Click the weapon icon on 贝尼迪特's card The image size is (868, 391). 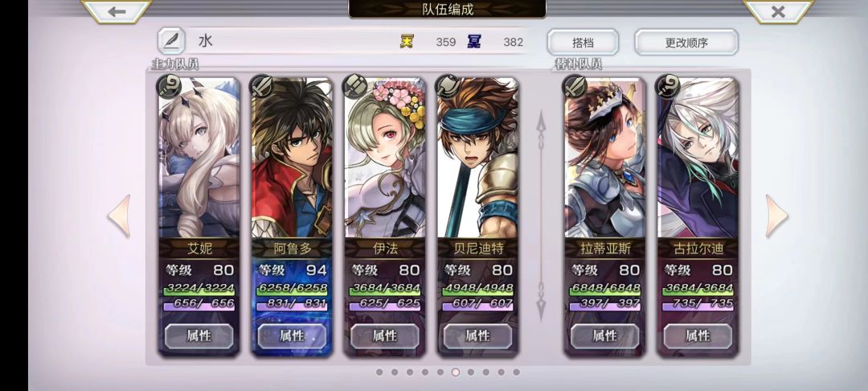(446, 86)
